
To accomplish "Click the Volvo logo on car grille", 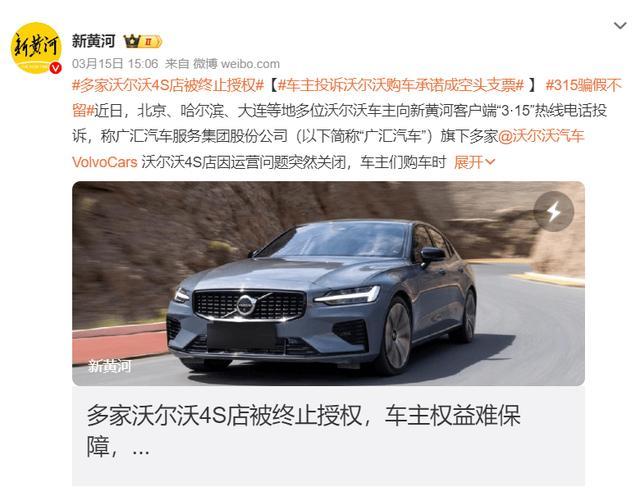I will tap(246, 305).
